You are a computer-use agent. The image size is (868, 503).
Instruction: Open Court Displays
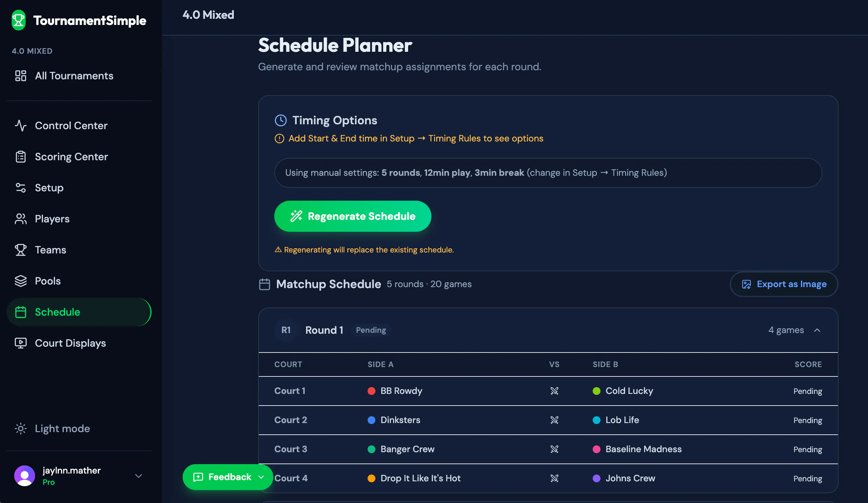coord(79,343)
